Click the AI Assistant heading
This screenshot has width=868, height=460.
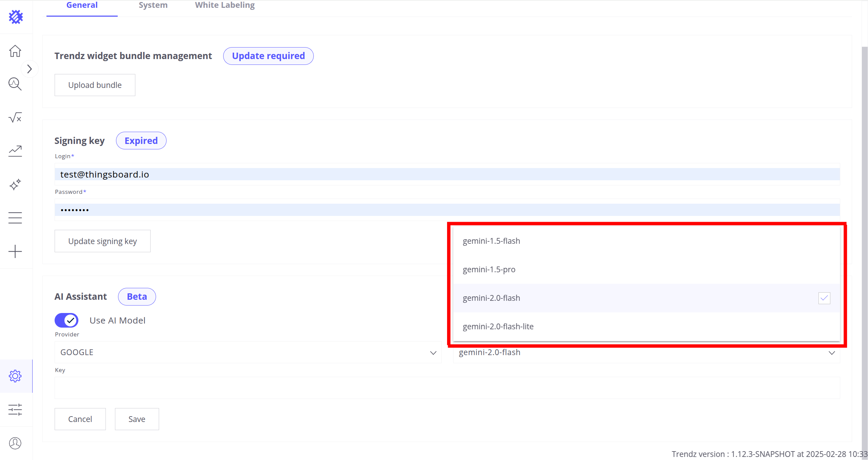pyautogui.click(x=80, y=297)
